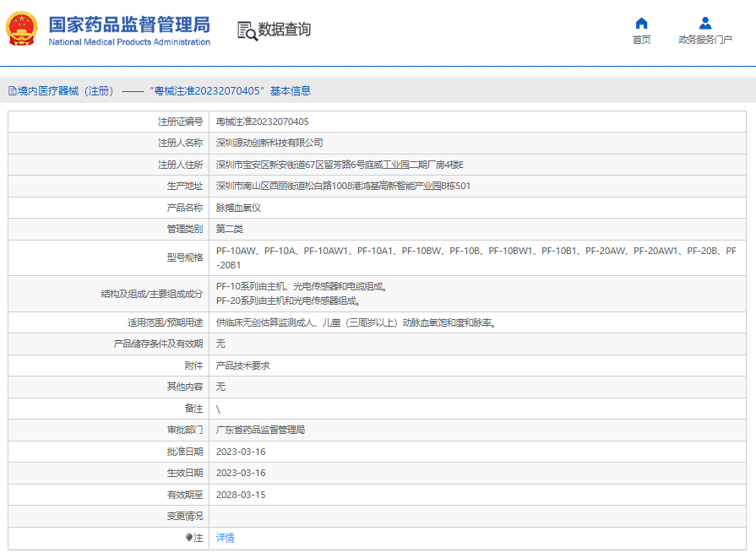Image resolution: width=756 pixels, height=558 pixels.
Task: Click the 数据查询 heading
Action: pyautogui.click(x=284, y=30)
